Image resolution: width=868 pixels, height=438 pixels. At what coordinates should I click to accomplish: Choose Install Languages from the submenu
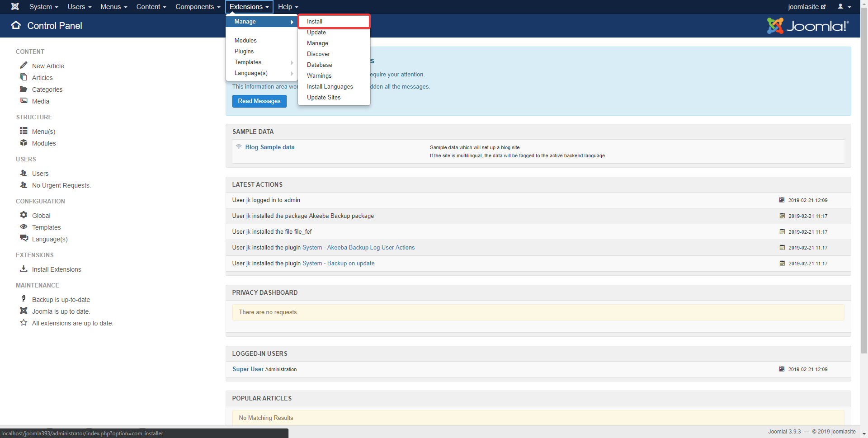[330, 87]
